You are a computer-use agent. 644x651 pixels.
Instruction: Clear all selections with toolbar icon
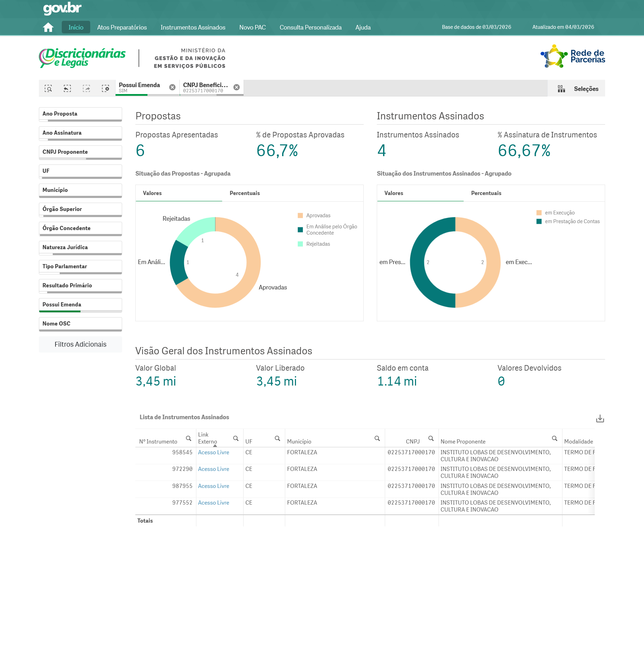(105, 88)
